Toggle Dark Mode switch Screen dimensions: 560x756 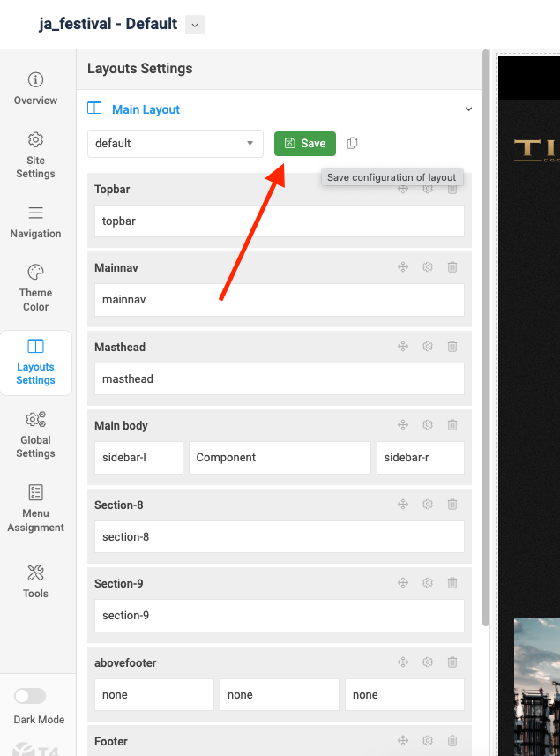pyautogui.click(x=30, y=696)
